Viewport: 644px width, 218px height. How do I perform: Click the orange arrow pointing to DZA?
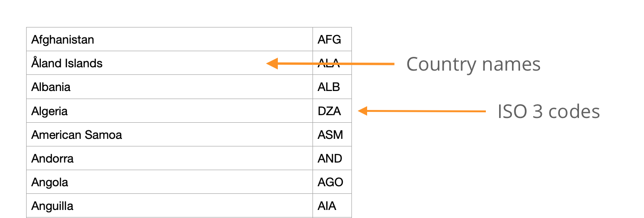tap(422, 111)
